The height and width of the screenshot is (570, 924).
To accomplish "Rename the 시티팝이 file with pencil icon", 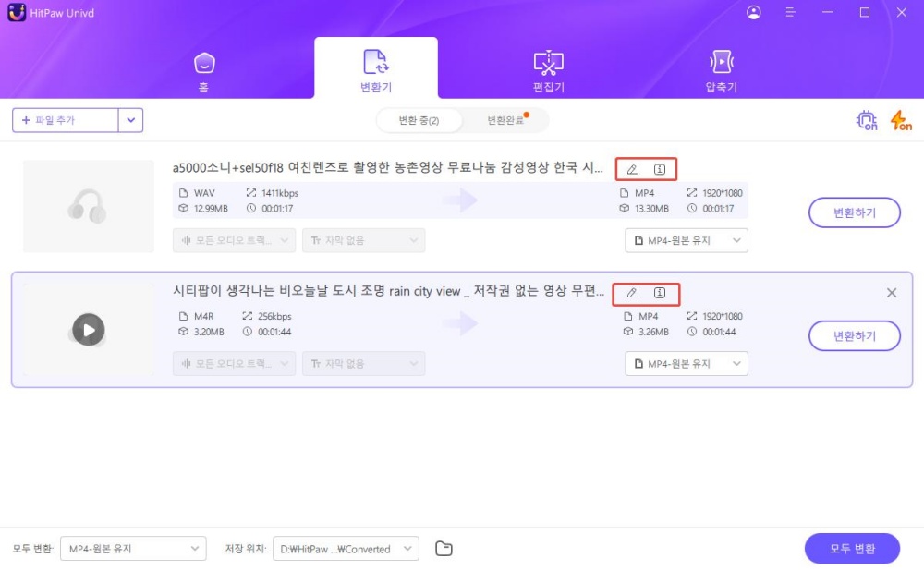I will point(632,292).
